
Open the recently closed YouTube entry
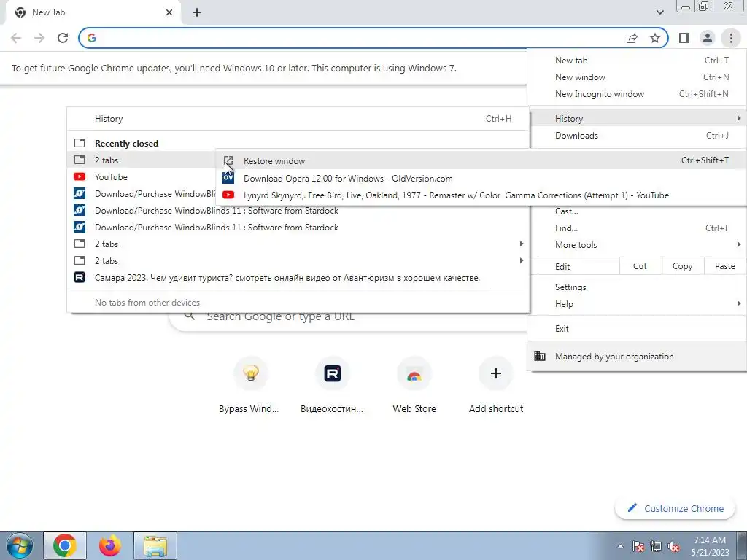coord(142,176)
